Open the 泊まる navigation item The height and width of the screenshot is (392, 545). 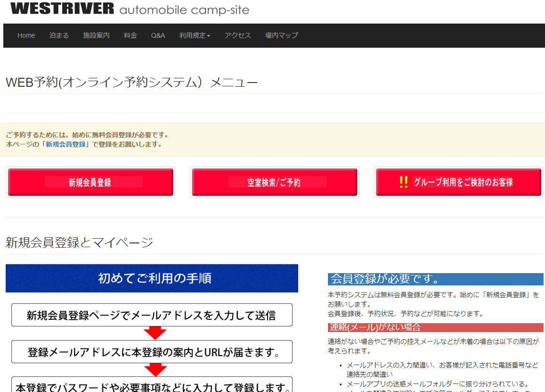tap(59, 35)
